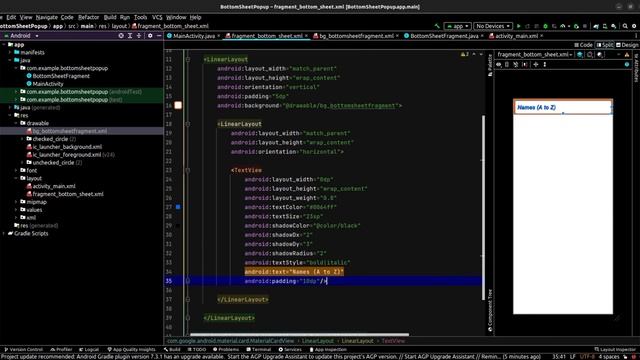Collapse the drawable folder
Image resolution: width=640 pixels, height=360 pixels.
tap(16, 123)
